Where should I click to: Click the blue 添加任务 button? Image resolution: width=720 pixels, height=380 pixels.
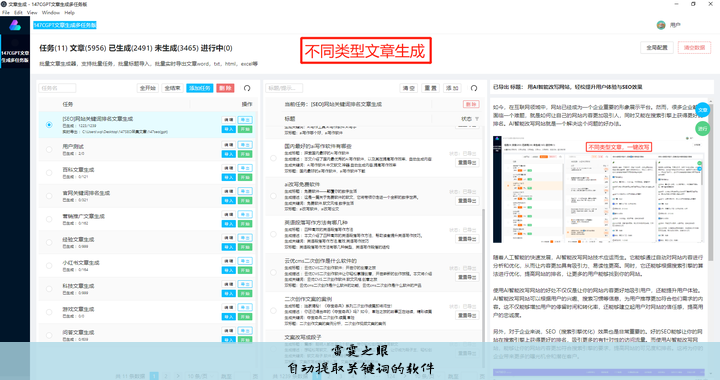pos(200,88)
